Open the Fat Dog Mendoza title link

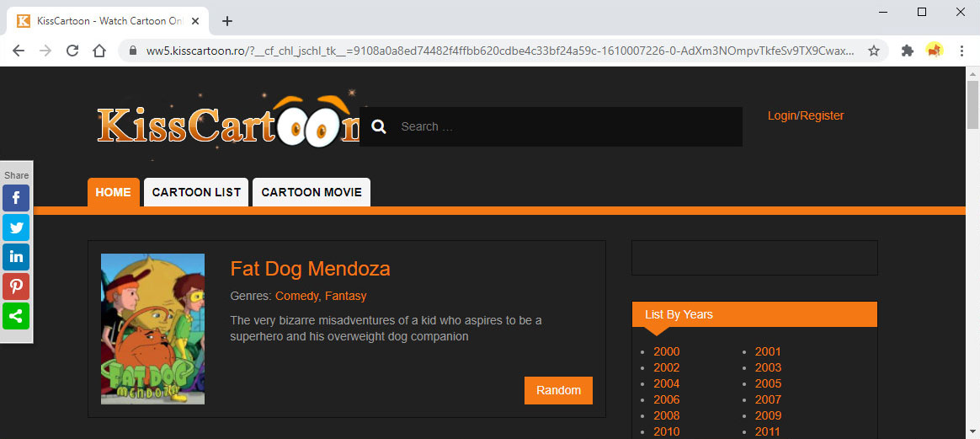point(310,269)
